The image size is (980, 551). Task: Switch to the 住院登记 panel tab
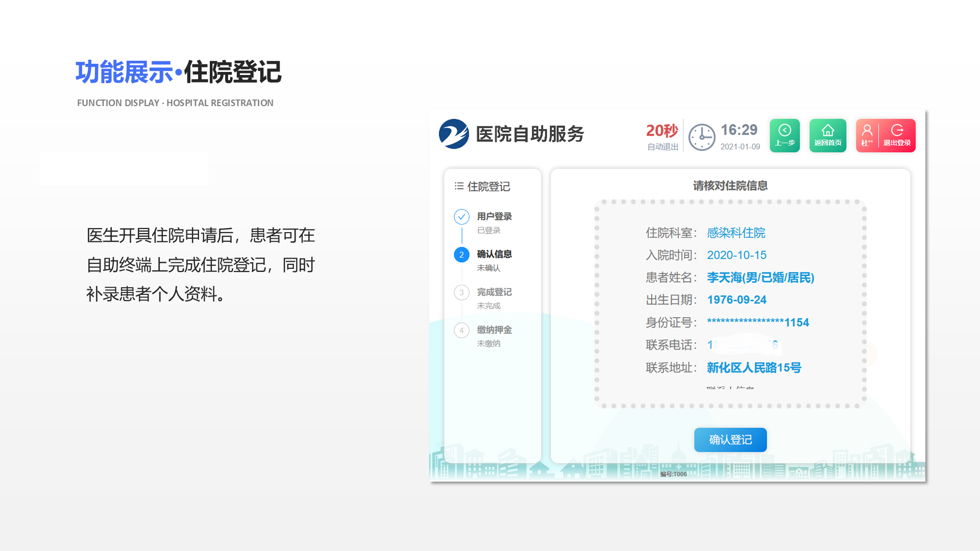point(487,186)
